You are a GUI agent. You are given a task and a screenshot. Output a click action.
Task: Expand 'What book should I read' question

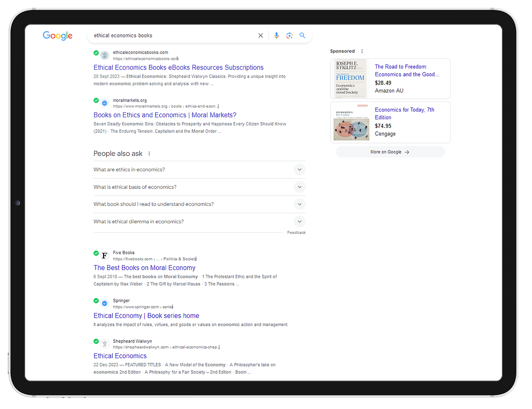(x=199, y=204)
